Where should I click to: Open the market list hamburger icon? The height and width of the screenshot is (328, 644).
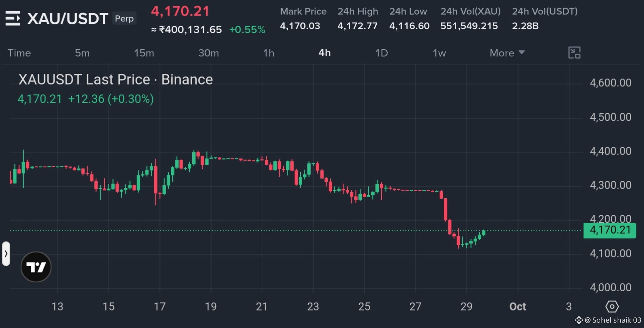click(x=13, y=18)
